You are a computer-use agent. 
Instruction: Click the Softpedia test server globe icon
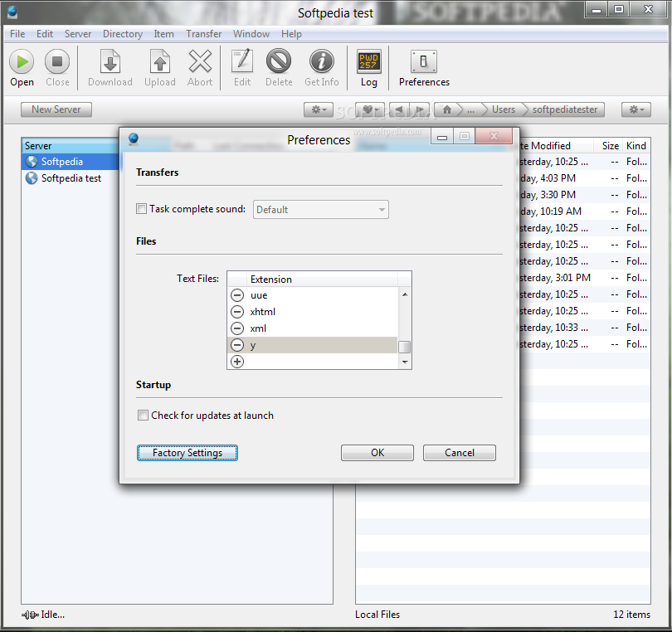click(x=32, y=178)
